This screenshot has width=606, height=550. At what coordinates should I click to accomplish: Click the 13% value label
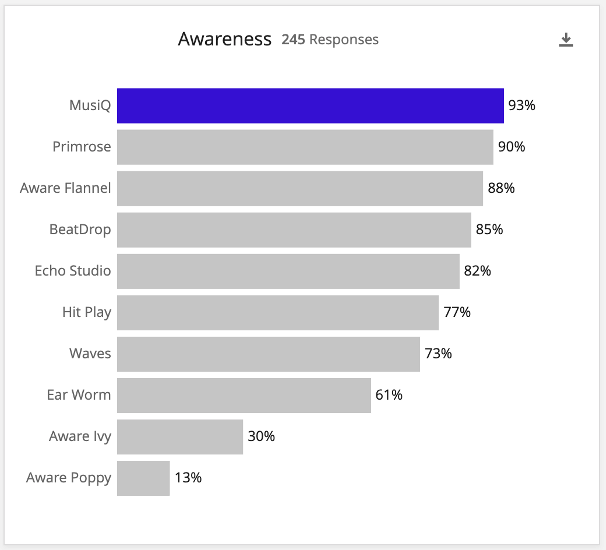click(x=188, y=478)
